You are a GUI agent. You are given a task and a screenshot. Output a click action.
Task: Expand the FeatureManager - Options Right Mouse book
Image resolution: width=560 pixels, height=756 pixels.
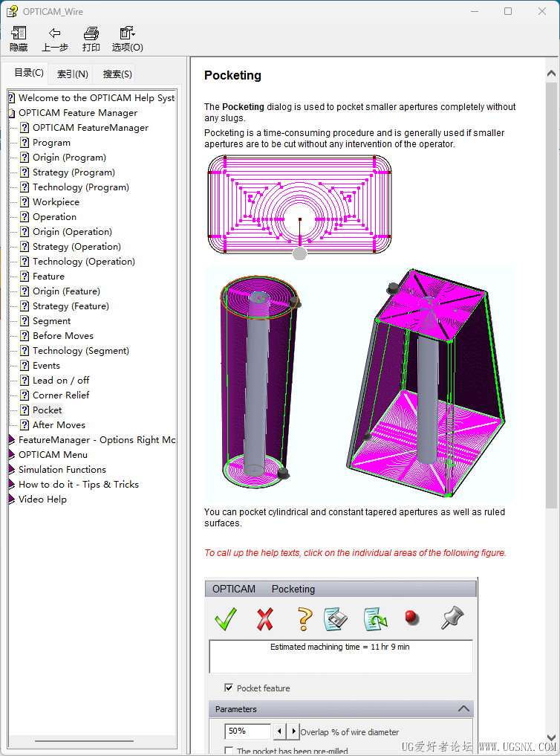pyautogui.click(x=12, y=440)
